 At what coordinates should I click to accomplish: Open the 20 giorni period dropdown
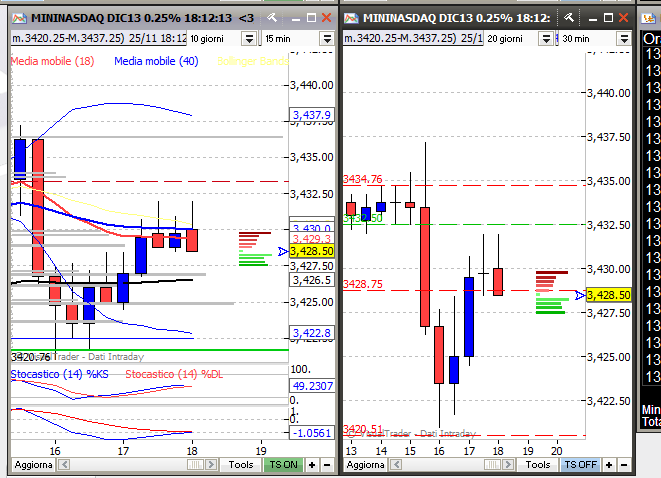(x=546, y=39)
